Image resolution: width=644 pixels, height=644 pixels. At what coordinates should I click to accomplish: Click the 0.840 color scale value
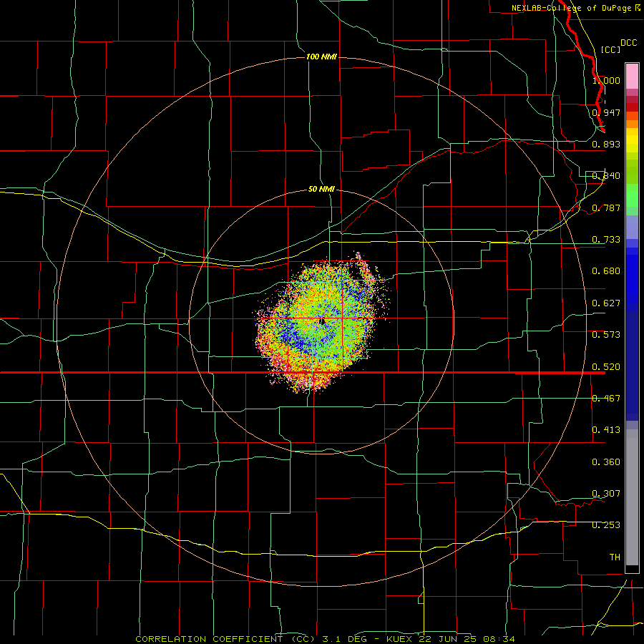(606, 176)
